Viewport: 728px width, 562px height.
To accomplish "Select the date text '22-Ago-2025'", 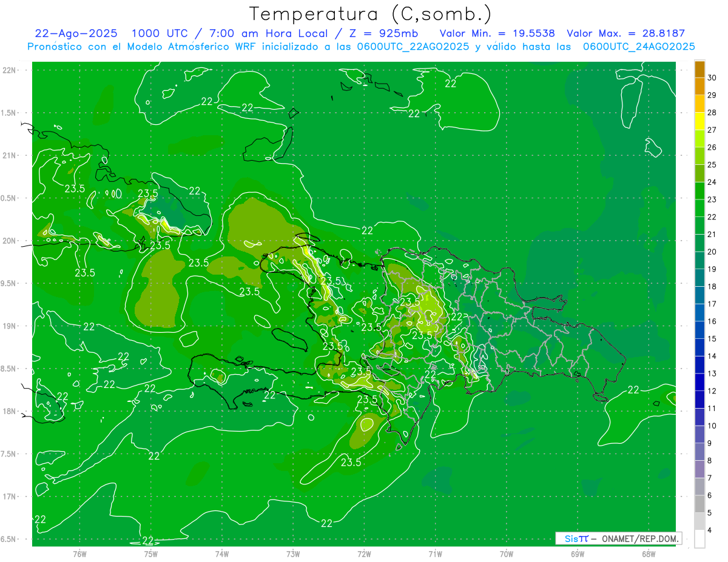I will click(76, 33).
